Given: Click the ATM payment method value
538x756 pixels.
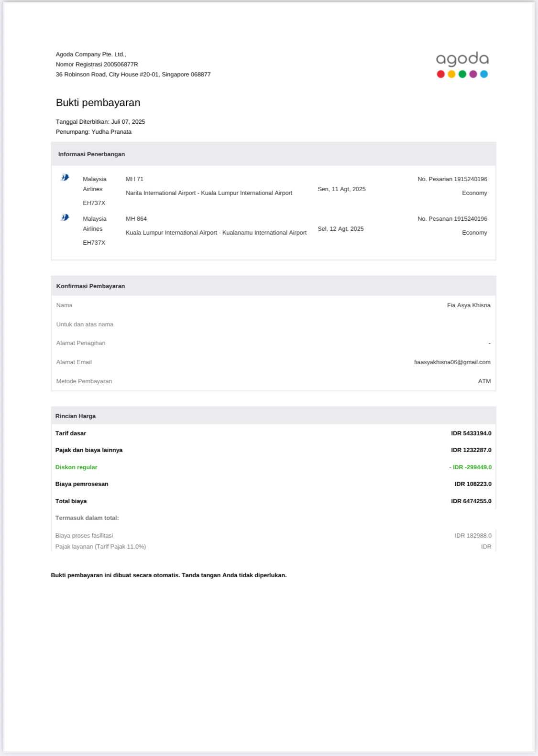Looking at the screenshot, I should pos(484,381).
